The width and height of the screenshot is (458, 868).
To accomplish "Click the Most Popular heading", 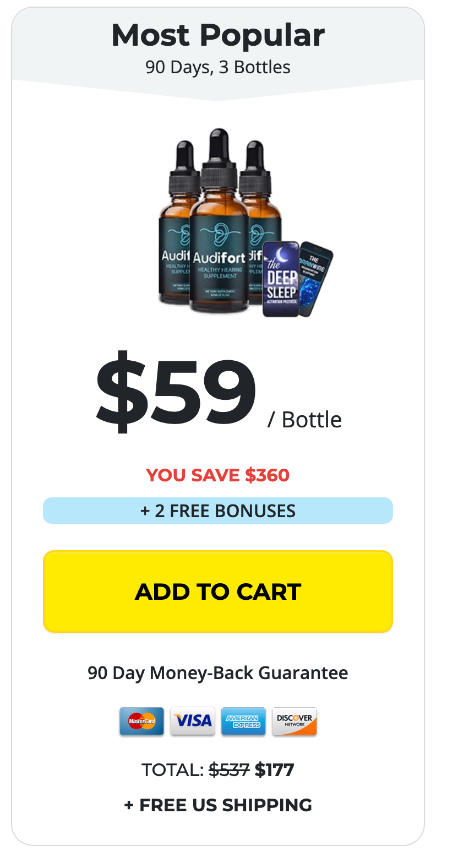I will pos(218,35).
